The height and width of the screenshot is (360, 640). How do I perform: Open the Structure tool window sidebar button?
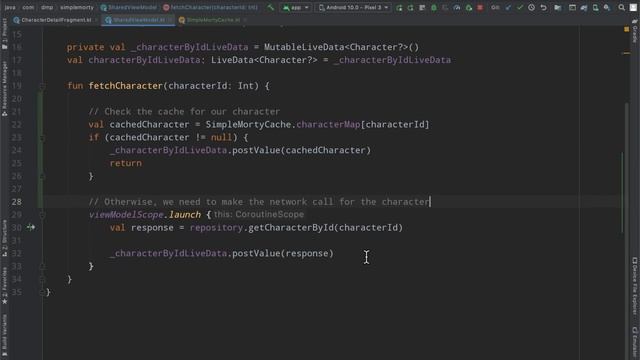[x=4, y=238]
